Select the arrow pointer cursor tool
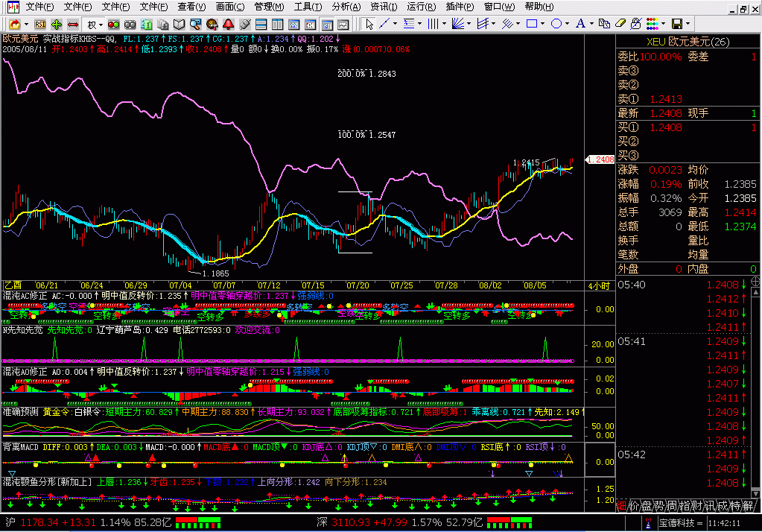762x532 pixels. (370, 24)
